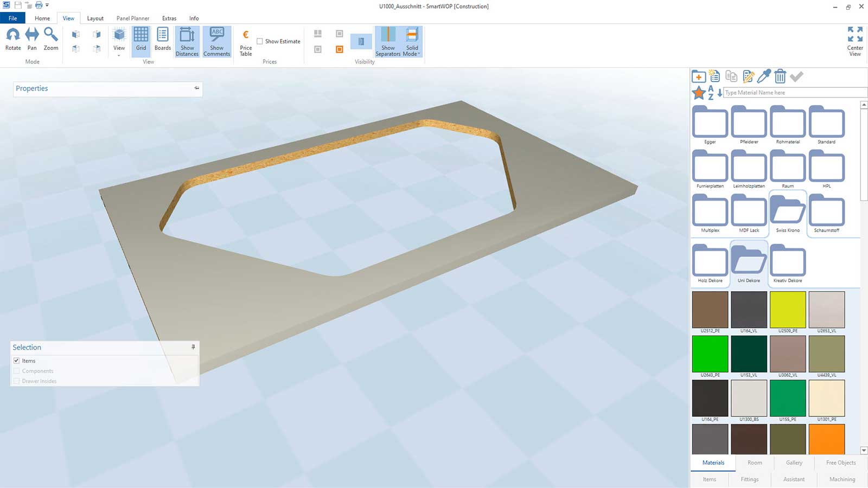This screenshot has width=868, height=488.
Task: Open the Boards list
Action: click(162, 40)
